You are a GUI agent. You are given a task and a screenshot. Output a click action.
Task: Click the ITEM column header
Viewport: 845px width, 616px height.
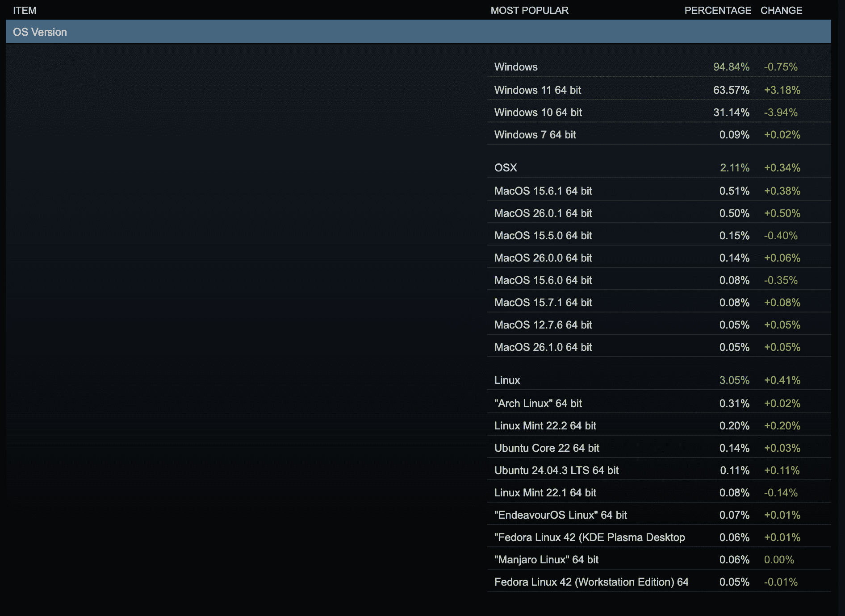(25, 10)
